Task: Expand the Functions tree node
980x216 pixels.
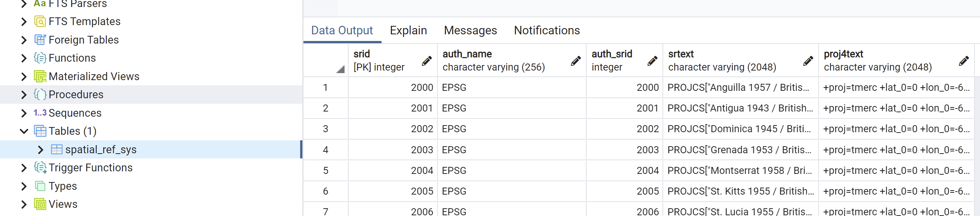Action: [x=24, y=58]
